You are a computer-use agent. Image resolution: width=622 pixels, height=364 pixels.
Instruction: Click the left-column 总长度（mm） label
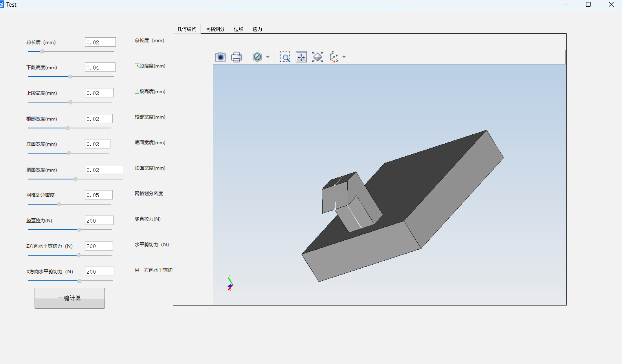pyautogui.click(x=41, y=42)
